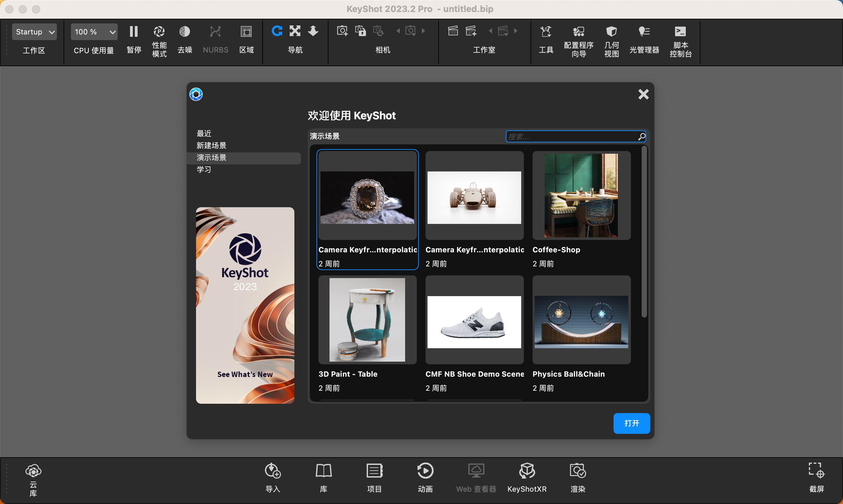Image resolution: width=843 pixels, height=504 pixels.
Task: Select the Coffee-Shop scene thumbnail
Action: click(581, 196)
